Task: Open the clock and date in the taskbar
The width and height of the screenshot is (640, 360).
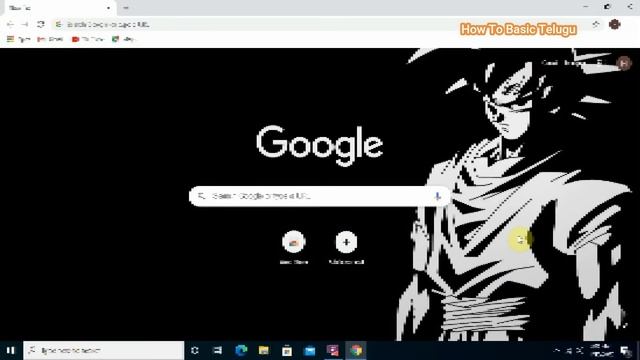Action: coord(602,350)
